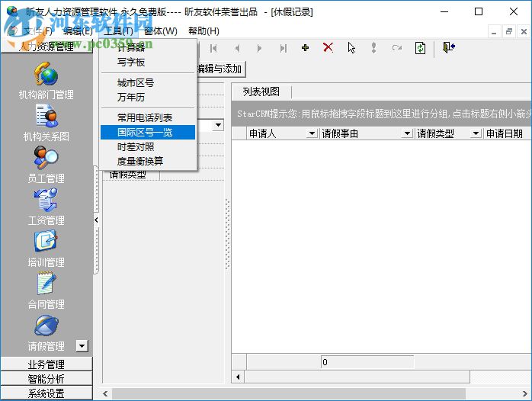Collapse the sidebar with splitter arrow
Viewport: 532px width, 401px height.
tap(96, 220)
